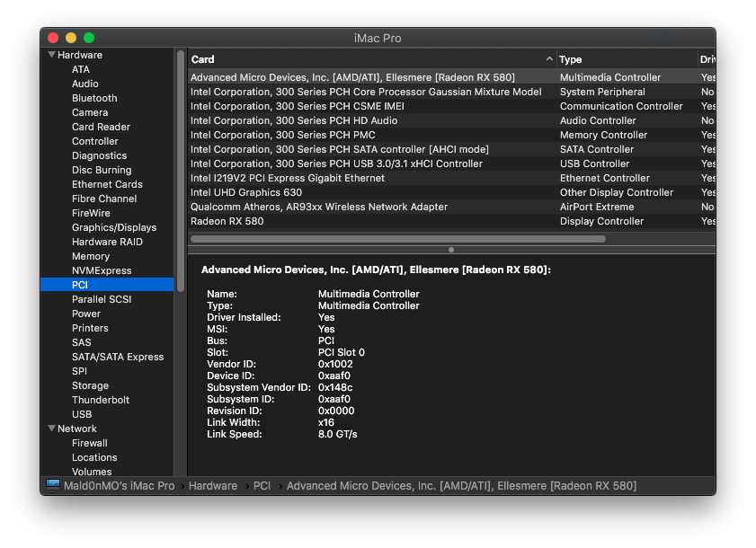Select Card Reader in sidebar
The width and height of the screenshot is (756, 548).
(x=101, y=127)
